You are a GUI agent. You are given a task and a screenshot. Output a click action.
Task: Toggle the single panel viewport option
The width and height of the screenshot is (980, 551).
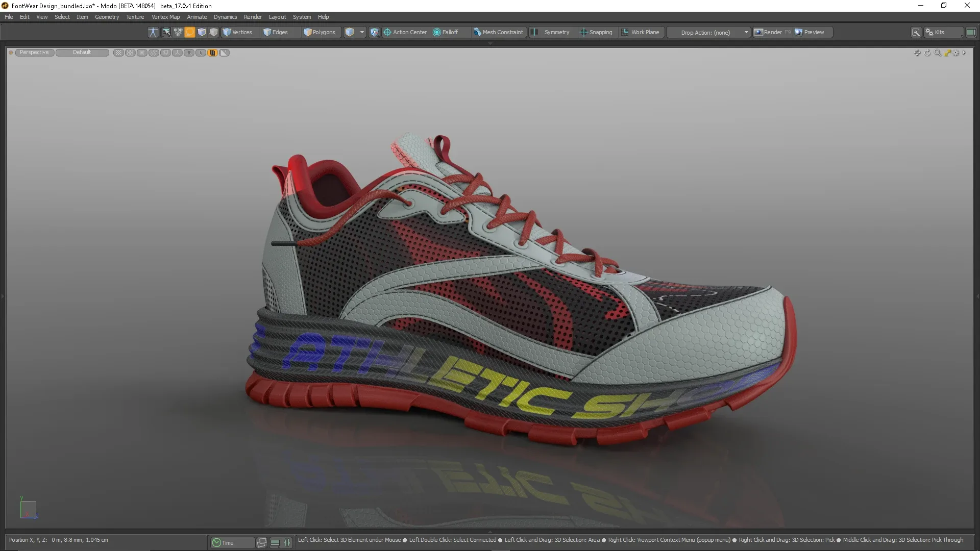(x=201, y=53)
